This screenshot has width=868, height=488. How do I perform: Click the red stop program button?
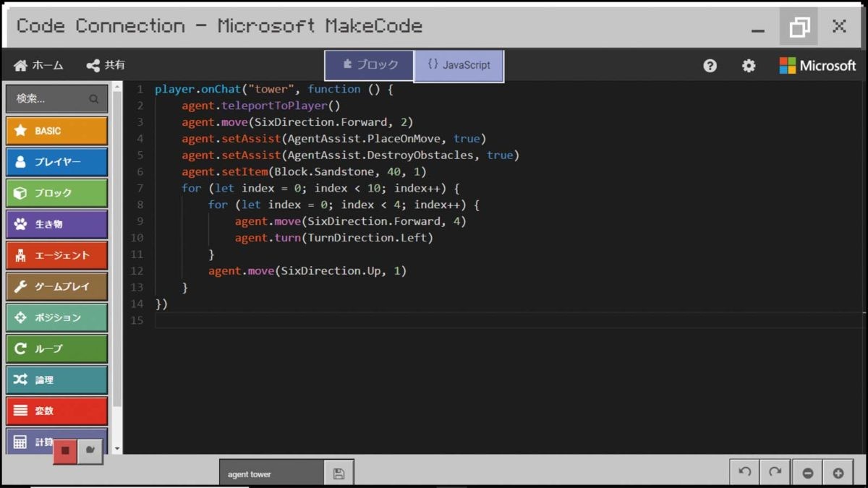(x=65, y=450)
